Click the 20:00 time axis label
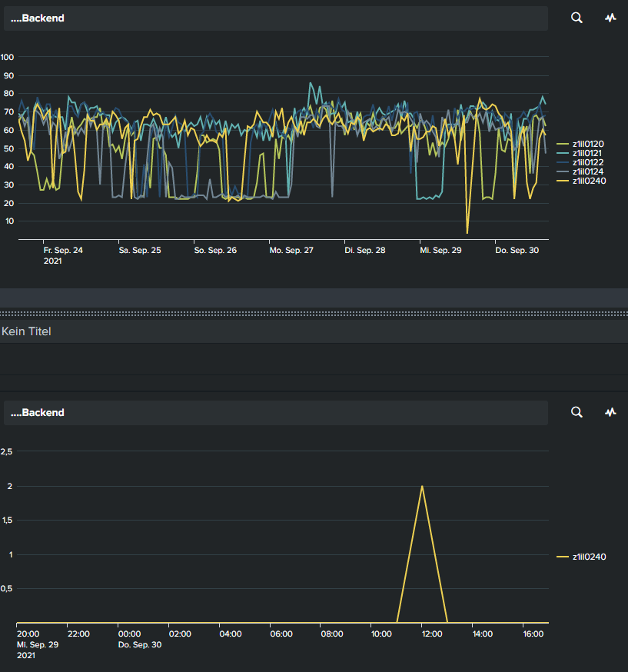Viewport: 628px width, 672px height. click(x=28, y=634)
